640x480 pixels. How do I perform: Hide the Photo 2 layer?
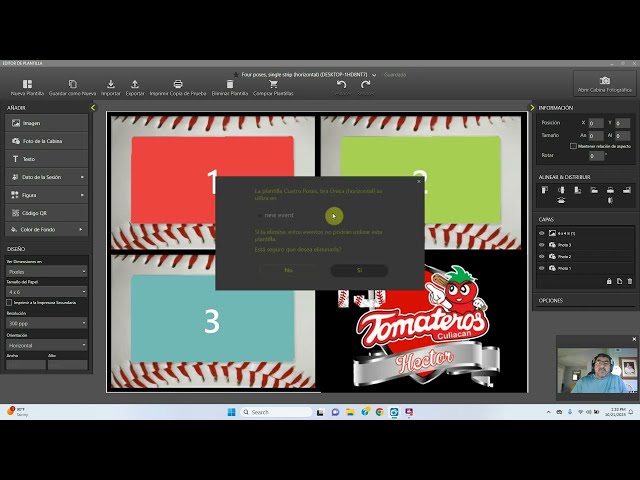pos(542,256)
